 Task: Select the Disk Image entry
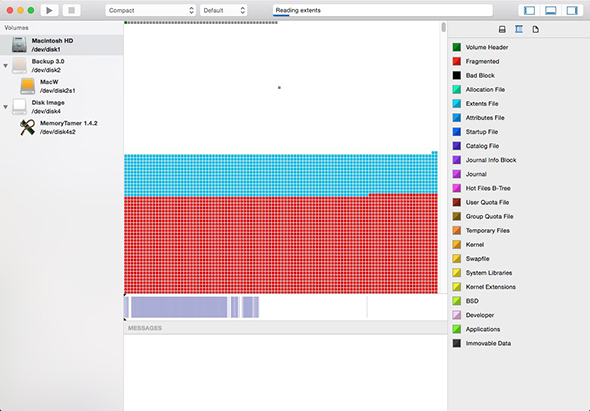coord(62,107)
